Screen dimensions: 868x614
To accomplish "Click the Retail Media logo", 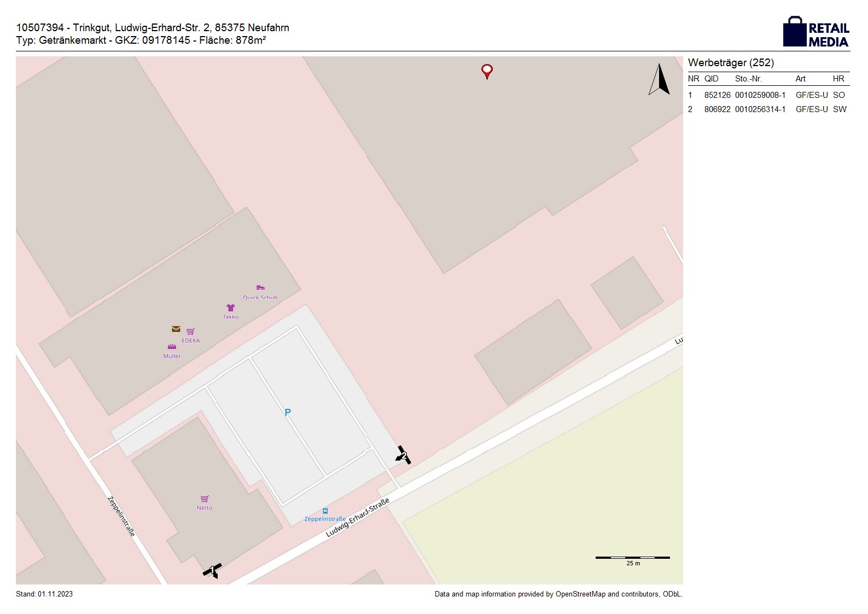I will point(815,32).
